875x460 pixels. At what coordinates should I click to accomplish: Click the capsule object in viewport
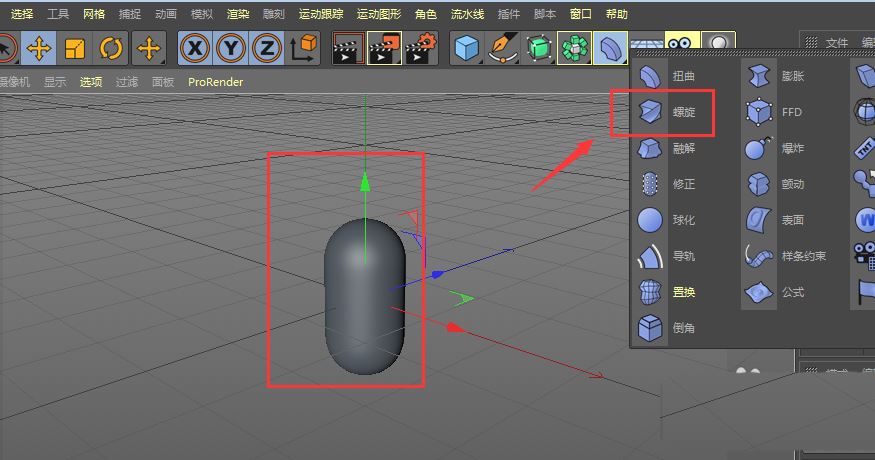[x=364, y=296]
